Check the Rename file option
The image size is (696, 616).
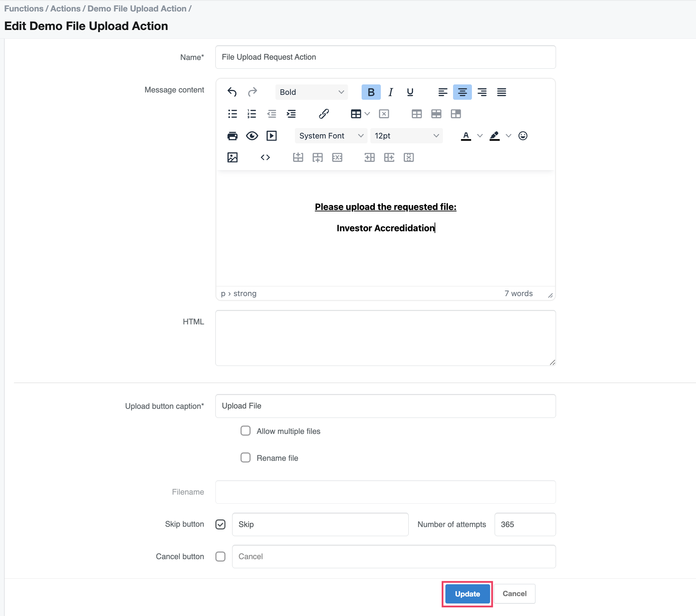[245, 458]
